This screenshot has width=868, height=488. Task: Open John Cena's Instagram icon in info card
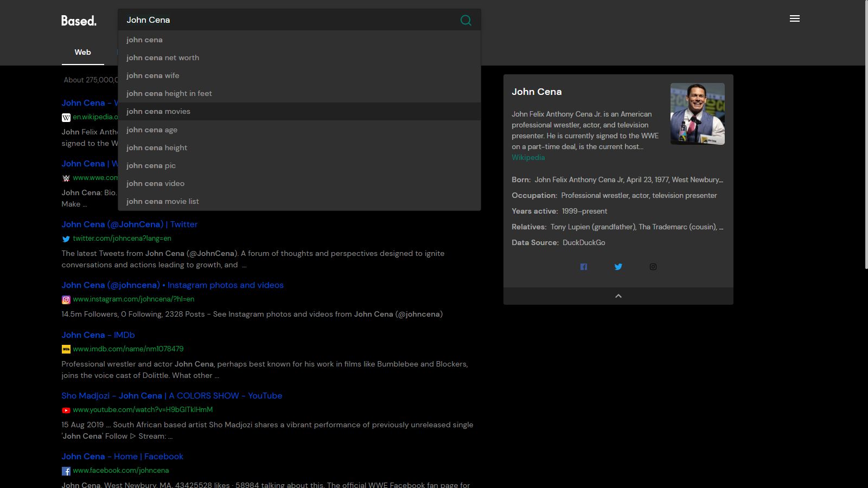tap(653, 267)
